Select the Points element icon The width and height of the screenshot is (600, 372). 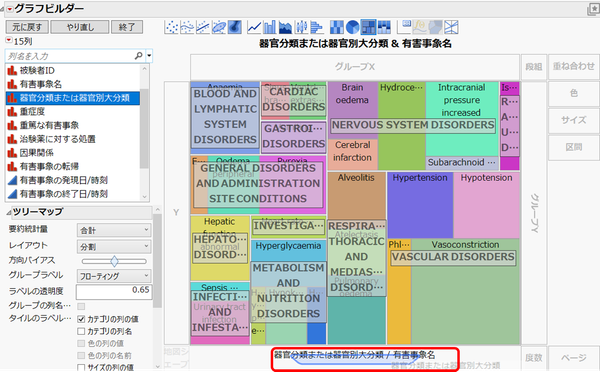[x=172, y=27]
